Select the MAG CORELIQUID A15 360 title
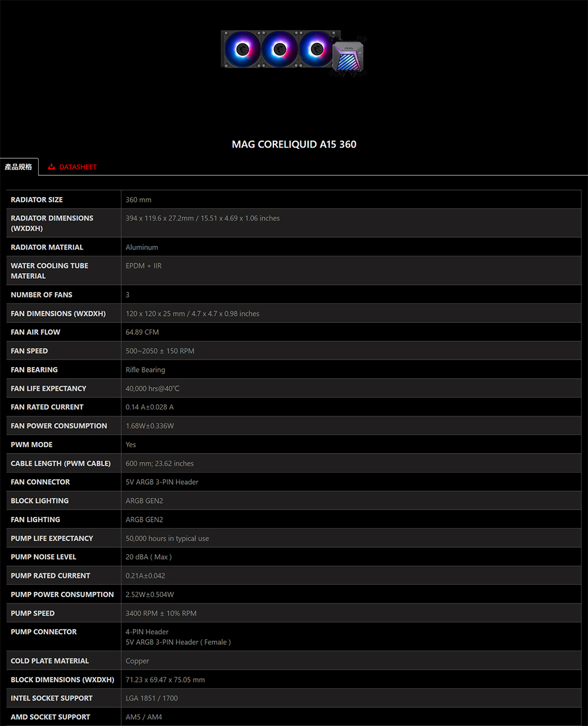 coord(294,144)
